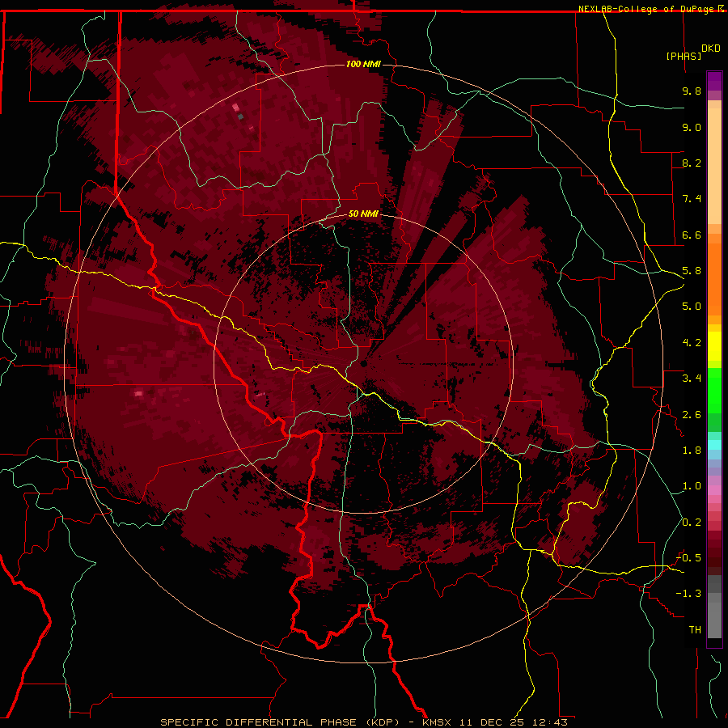Click the 6.6 value on the legend

coord(692,235)
